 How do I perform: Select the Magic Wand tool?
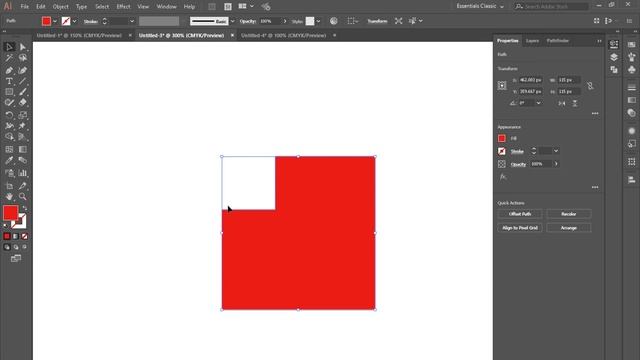point(9,58)
